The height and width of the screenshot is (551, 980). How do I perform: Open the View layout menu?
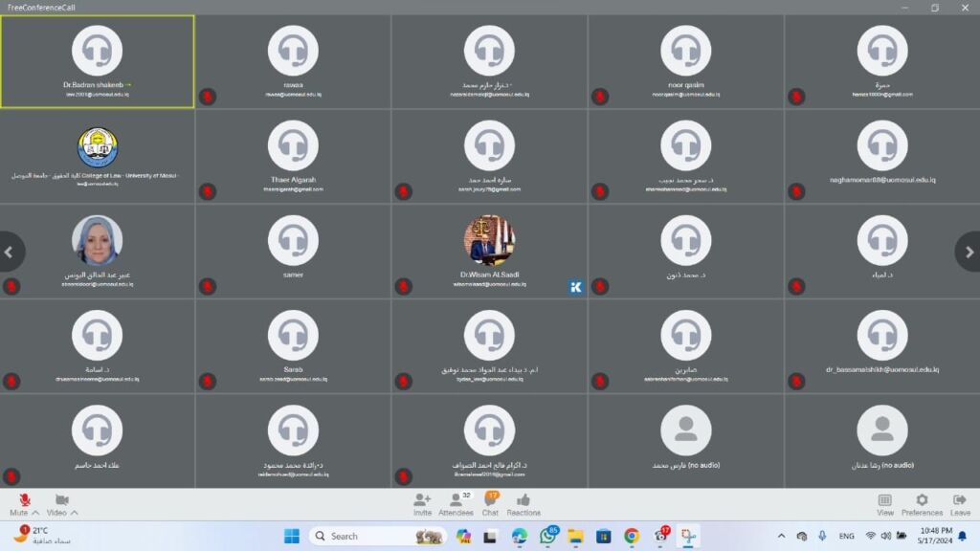(885, 500)
